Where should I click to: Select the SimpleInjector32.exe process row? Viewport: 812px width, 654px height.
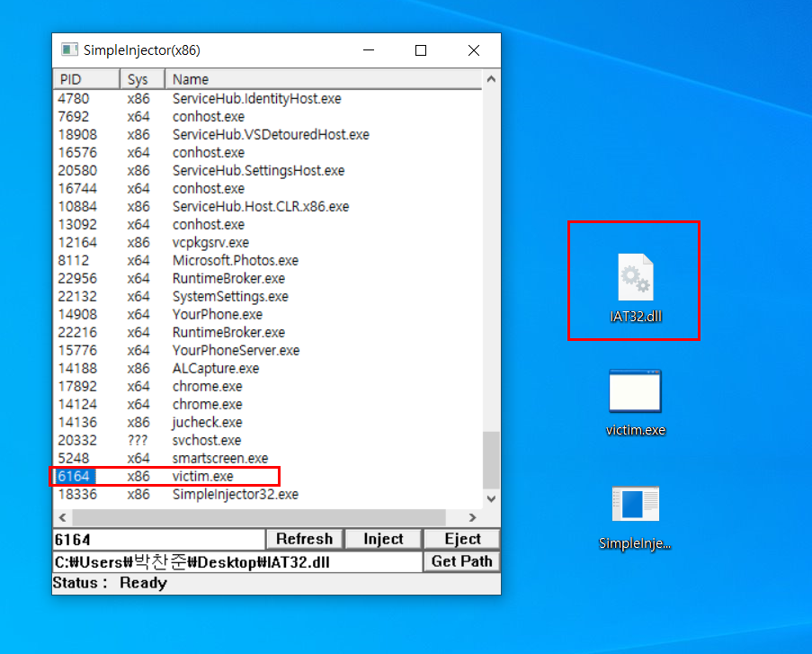(267, 495)
